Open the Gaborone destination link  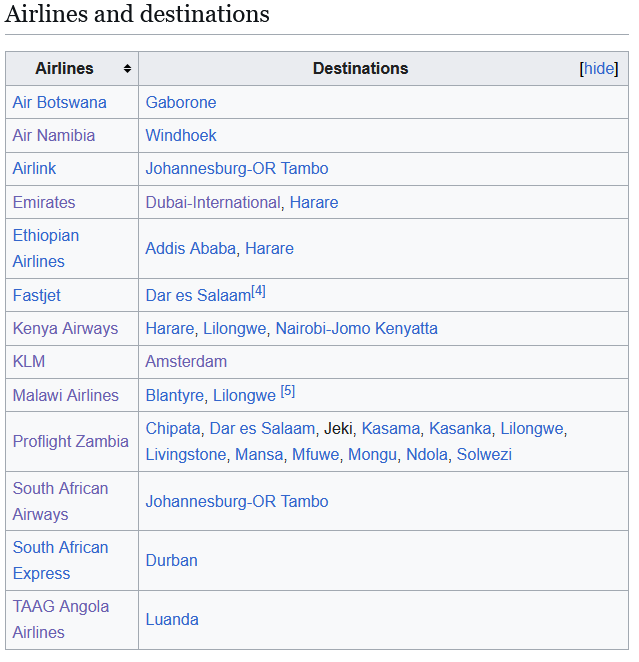pos(181,102)
